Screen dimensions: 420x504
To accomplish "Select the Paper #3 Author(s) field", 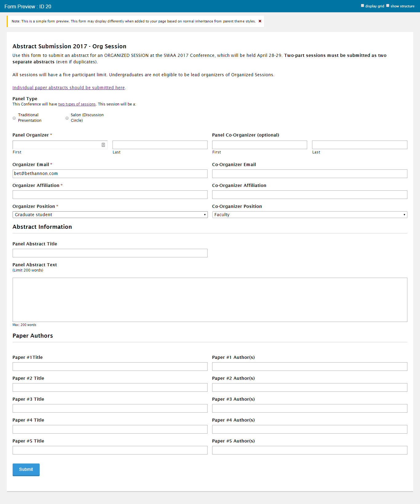I will 310,408.
